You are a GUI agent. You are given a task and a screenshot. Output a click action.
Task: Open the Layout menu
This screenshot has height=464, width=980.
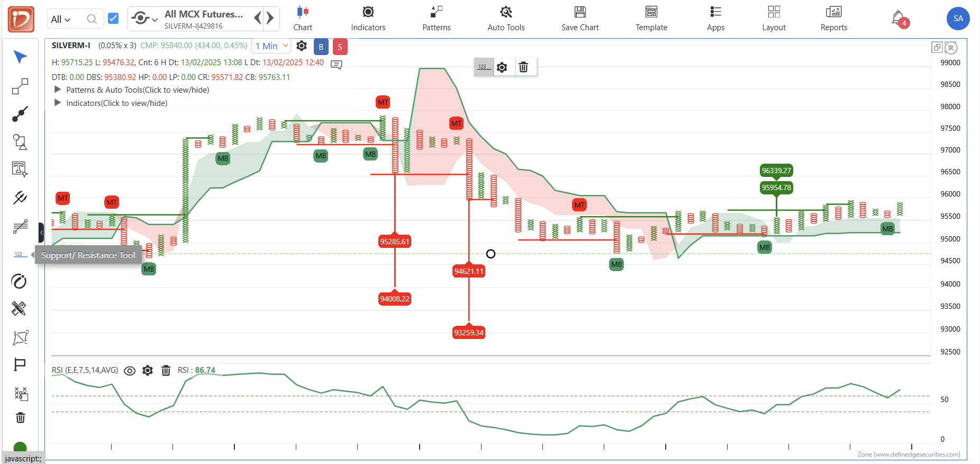pos(774,19)
